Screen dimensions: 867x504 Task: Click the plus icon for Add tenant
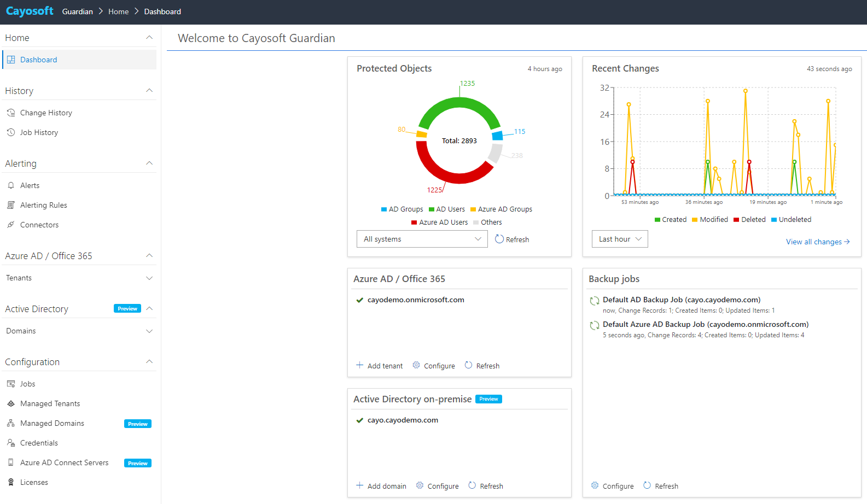point(359,365)
